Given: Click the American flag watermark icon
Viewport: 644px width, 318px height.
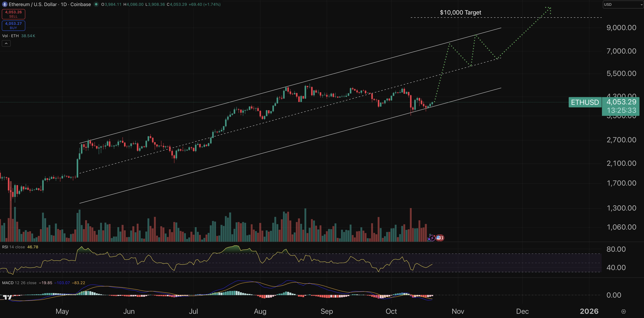Looking at the screenshot, I should click(439, 238).
